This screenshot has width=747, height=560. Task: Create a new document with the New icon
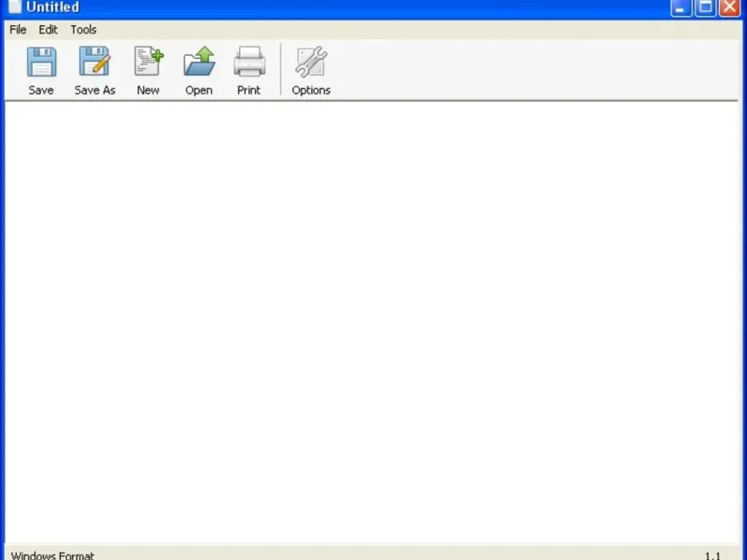[x=148, y=61]
